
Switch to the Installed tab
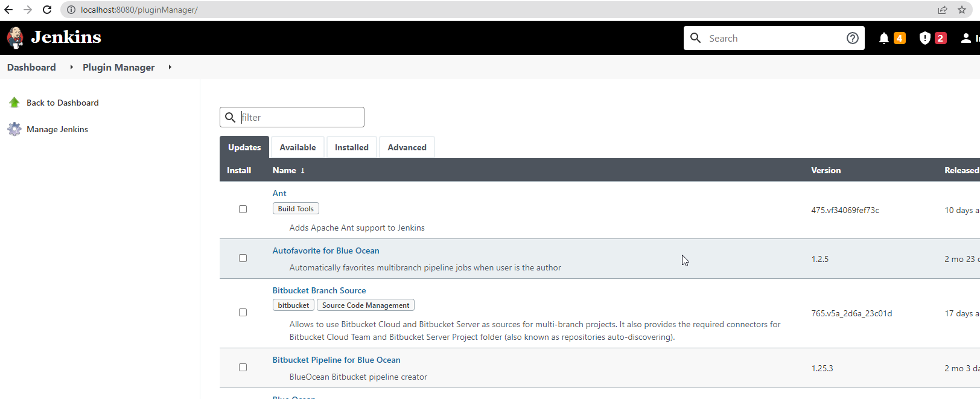(x=352, y=147)
